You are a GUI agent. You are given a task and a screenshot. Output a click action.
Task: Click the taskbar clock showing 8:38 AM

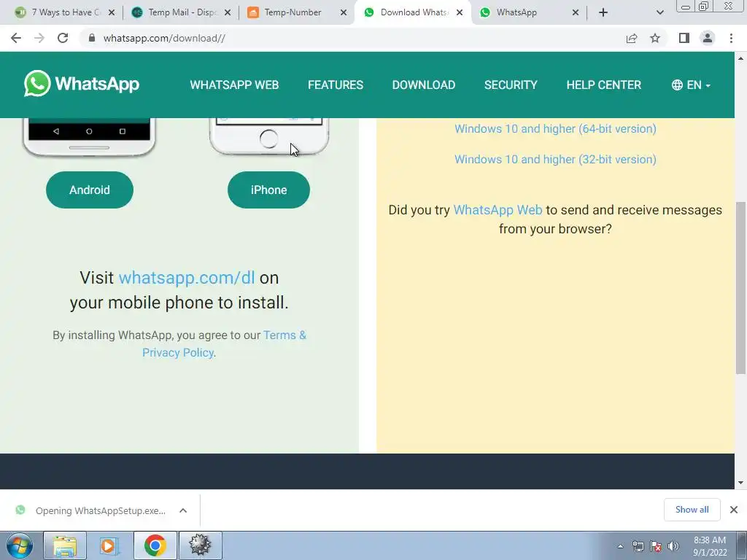(x=709, y=546)
